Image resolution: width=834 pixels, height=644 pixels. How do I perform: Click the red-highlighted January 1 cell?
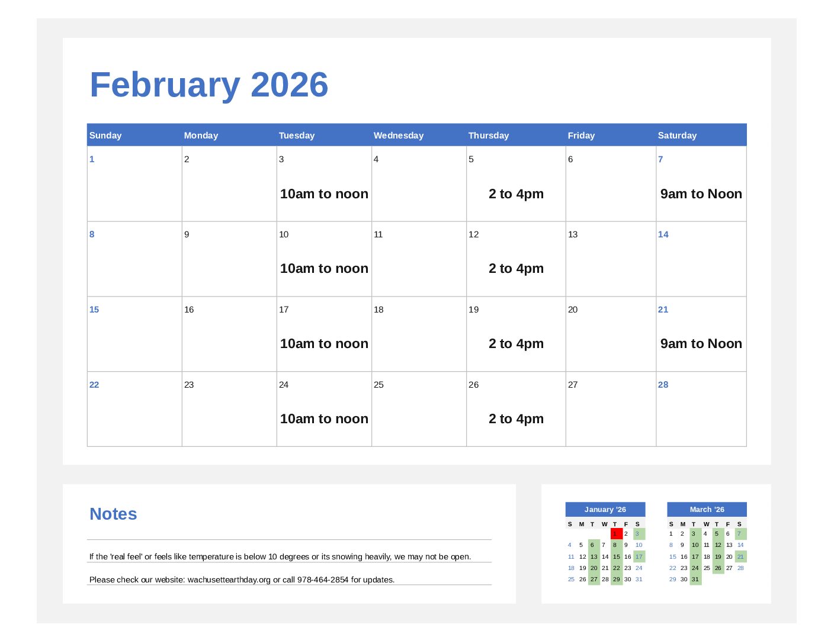pos(616,534)
